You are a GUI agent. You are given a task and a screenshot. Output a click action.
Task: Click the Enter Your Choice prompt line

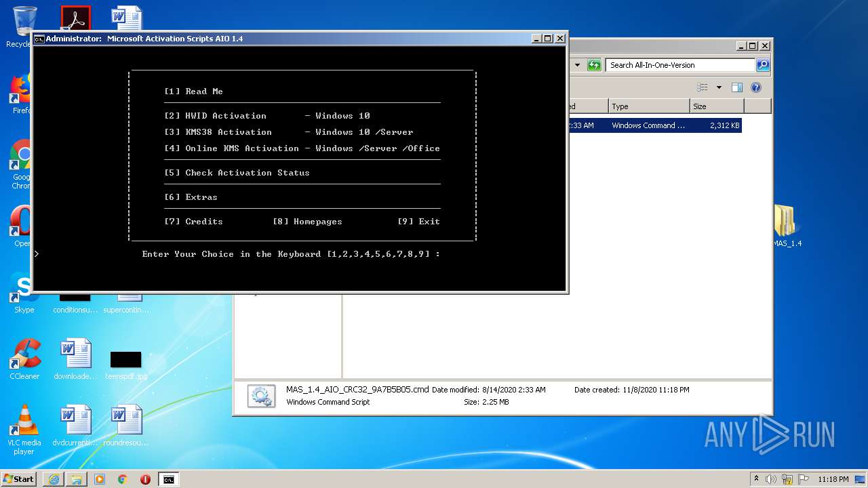pos(291,254)
